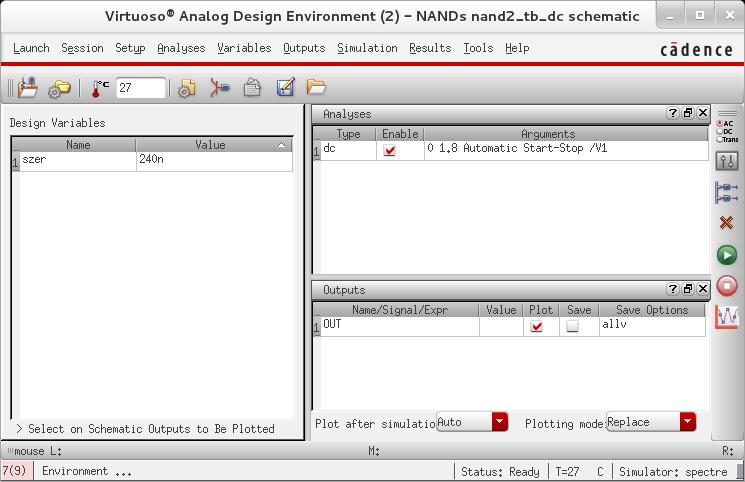
Task: Run simulation with green play button
Action: 726,255
